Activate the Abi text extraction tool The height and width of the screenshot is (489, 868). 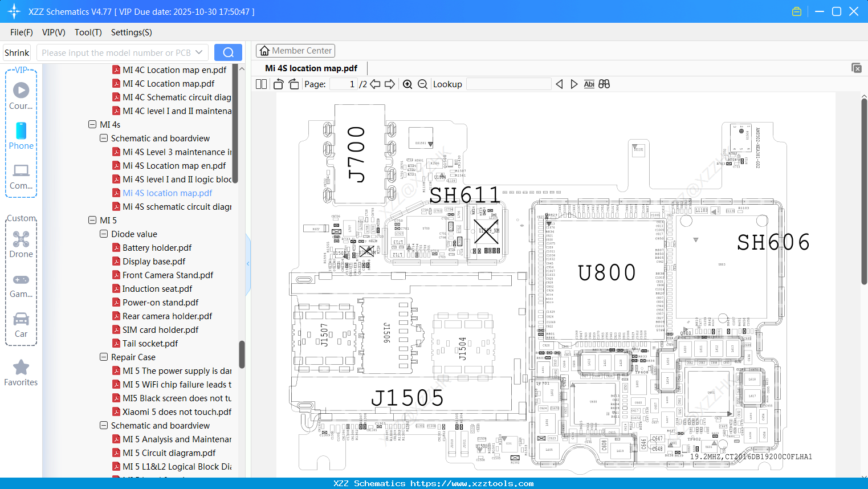(589, 84)
